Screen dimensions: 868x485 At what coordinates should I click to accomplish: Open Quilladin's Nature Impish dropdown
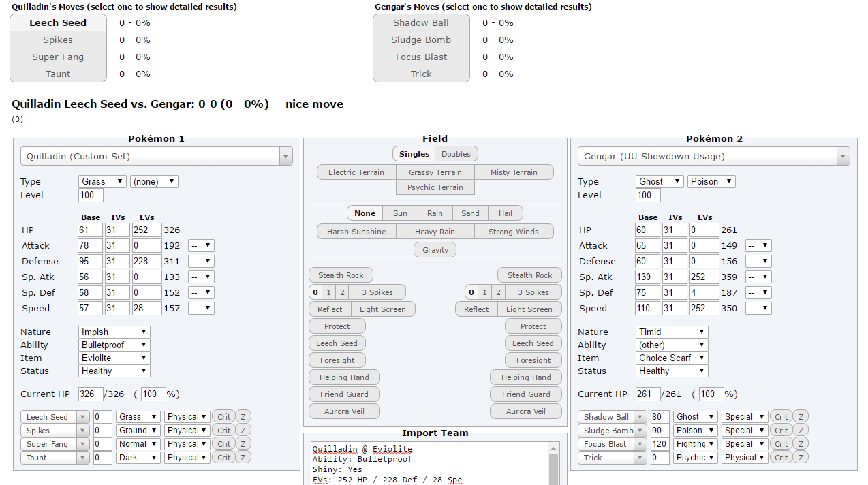(x=114, y=332)
